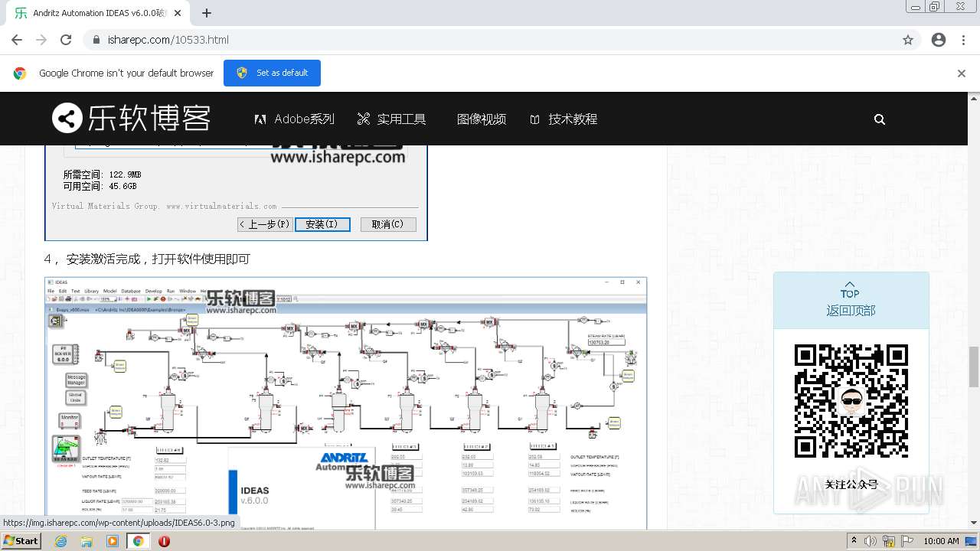
Task: Click the text 4，安装激活完成，打开软件使用即可
Action: (147, 259)
